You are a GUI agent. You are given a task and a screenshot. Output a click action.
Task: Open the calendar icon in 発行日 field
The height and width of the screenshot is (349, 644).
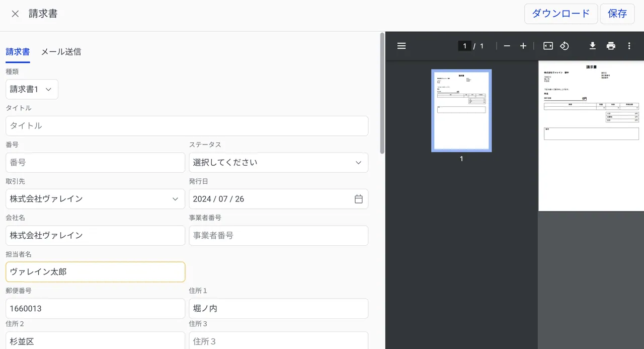click(358, 199)
